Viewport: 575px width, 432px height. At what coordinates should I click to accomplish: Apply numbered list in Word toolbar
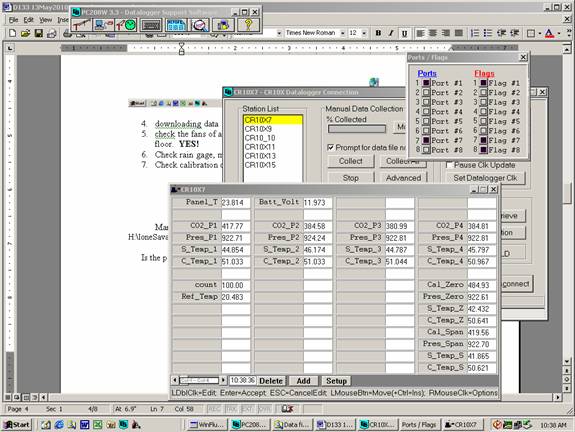click(475, 33)
